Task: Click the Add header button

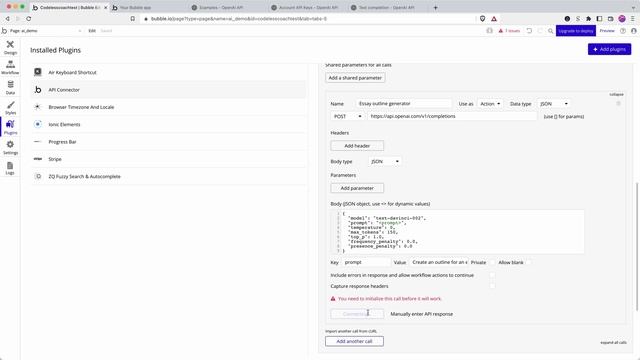Action: pyautogui.click(x=357, y=146)
